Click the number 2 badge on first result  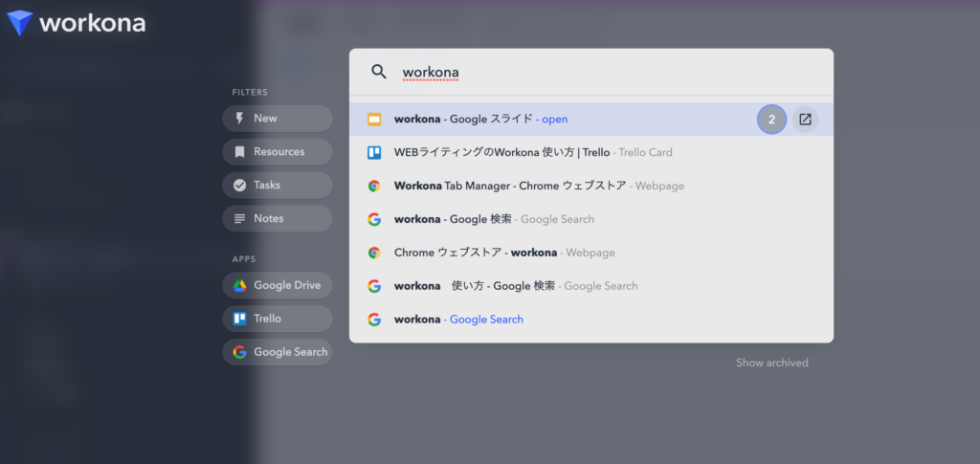(x=772, y=120)
